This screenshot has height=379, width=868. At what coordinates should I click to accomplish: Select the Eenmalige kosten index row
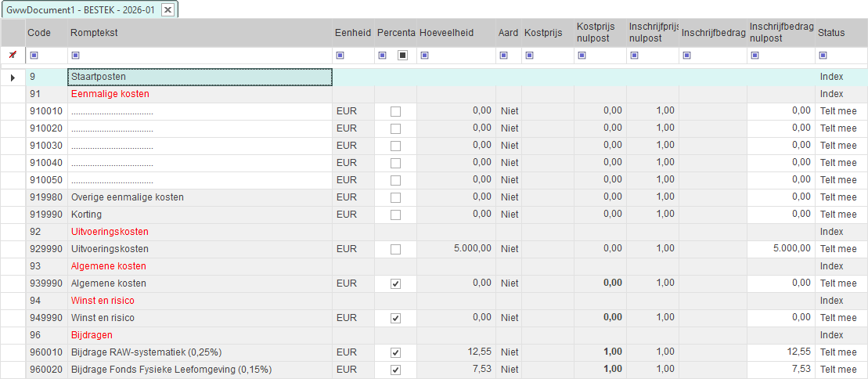point(110,94)
